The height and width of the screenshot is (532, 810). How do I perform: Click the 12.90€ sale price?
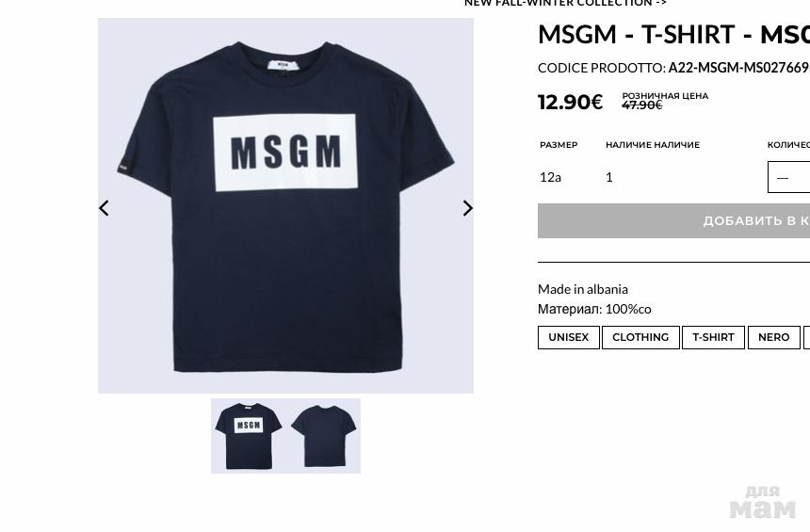point(571,102)
